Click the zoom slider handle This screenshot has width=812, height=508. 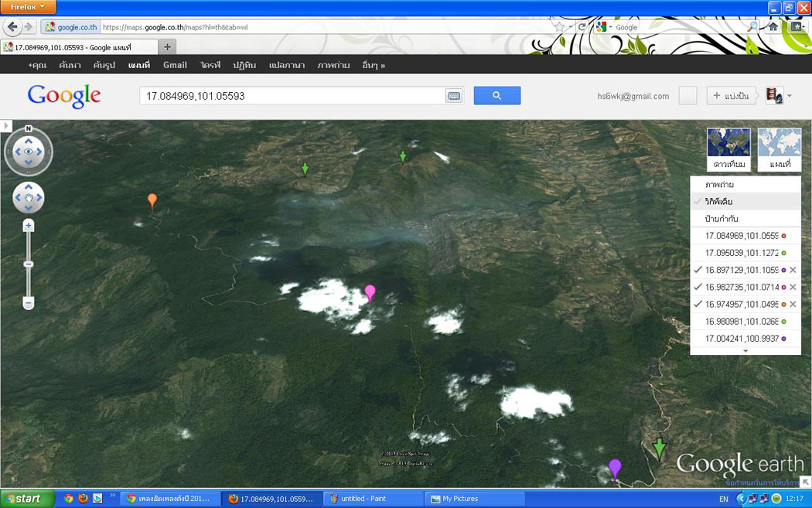coord(29,264)
